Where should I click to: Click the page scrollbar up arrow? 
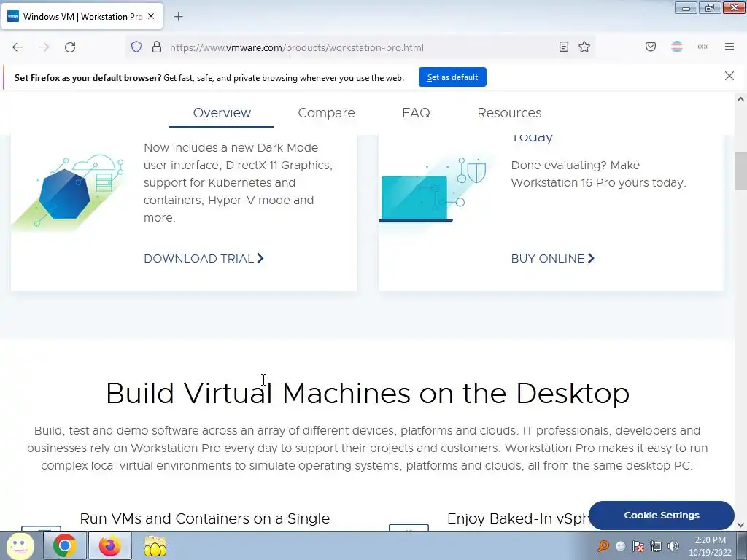pos(740,99)
